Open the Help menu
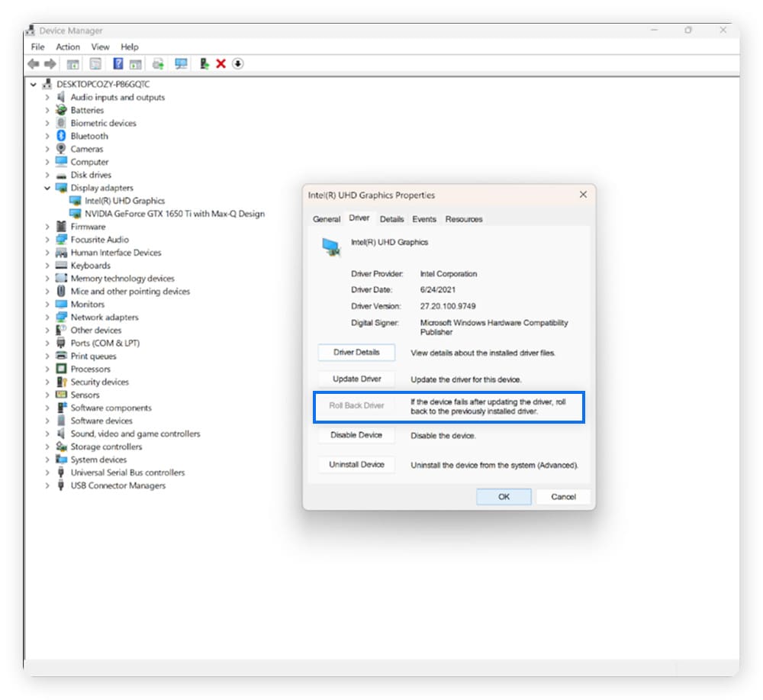 click(130, 47)
